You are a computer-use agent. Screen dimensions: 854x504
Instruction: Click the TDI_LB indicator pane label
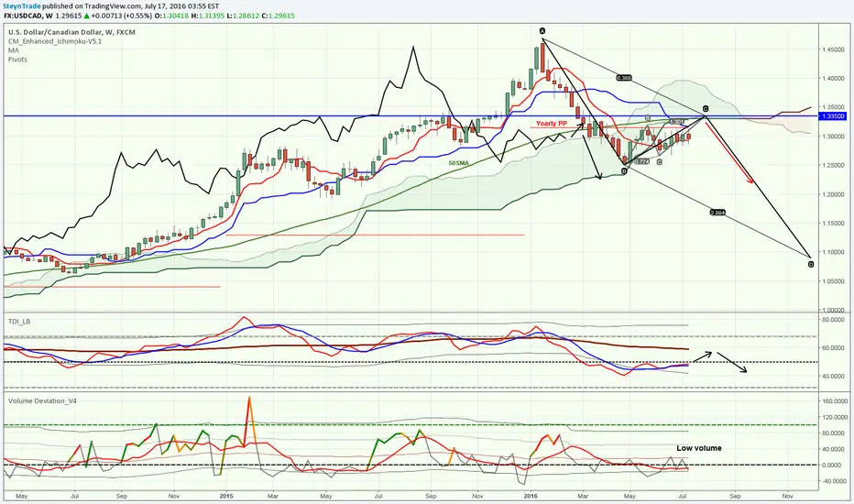pos(19,322)
